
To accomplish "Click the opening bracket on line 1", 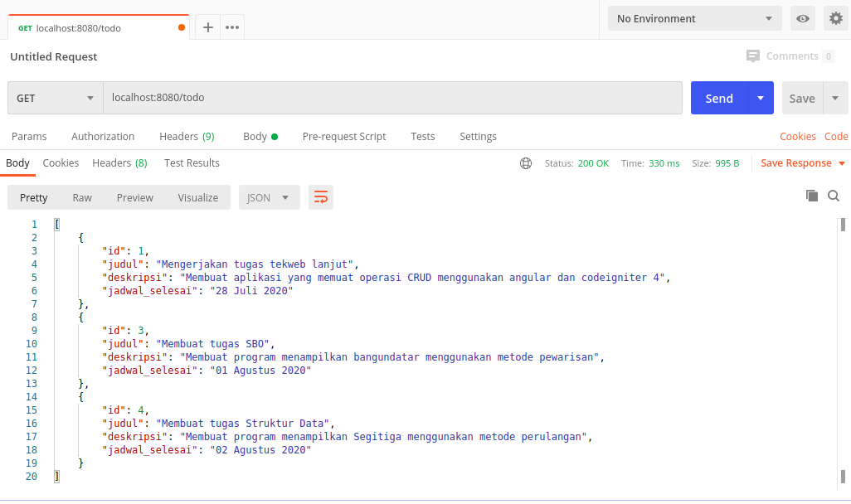I will [x=57, y=224].
